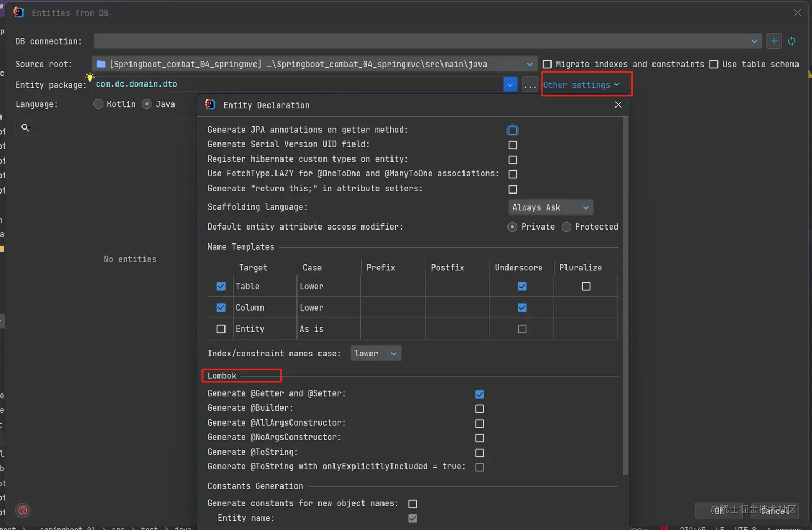Viewport: 812px width, 530px height.
Task: Click the Table target cell
Action: (x=265, y=287)
